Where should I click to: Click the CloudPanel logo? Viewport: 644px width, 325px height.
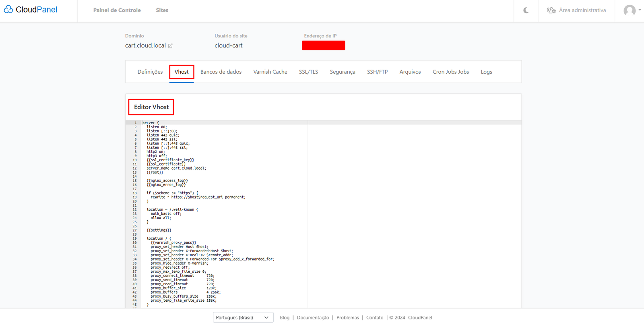coord(31,10)
